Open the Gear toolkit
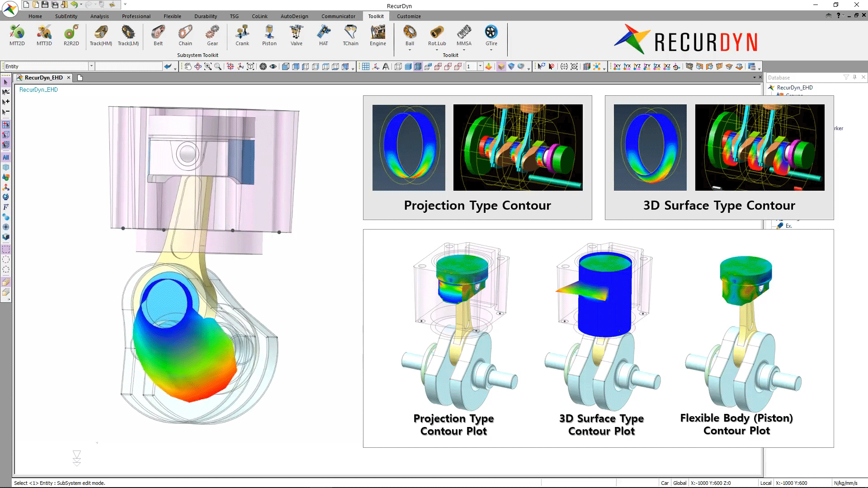Image resolution: width=868 pixels, height=488 pixels. point(212,35)
